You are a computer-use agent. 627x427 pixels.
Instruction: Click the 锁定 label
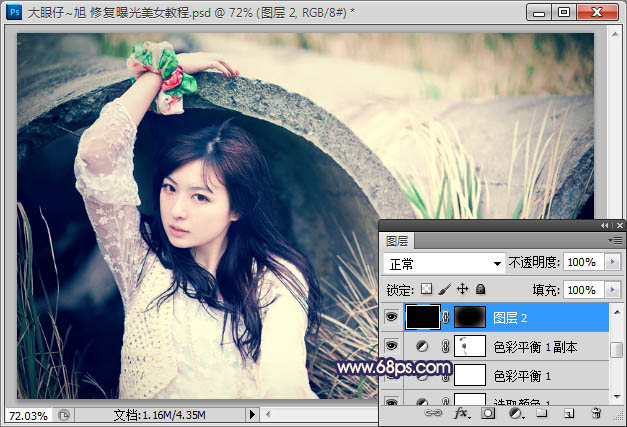coord(400,290)
